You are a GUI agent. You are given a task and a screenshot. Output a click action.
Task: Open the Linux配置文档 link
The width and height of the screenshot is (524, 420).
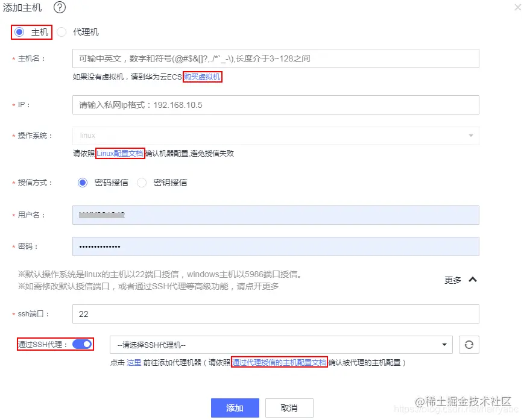click(x=120, y=154)
